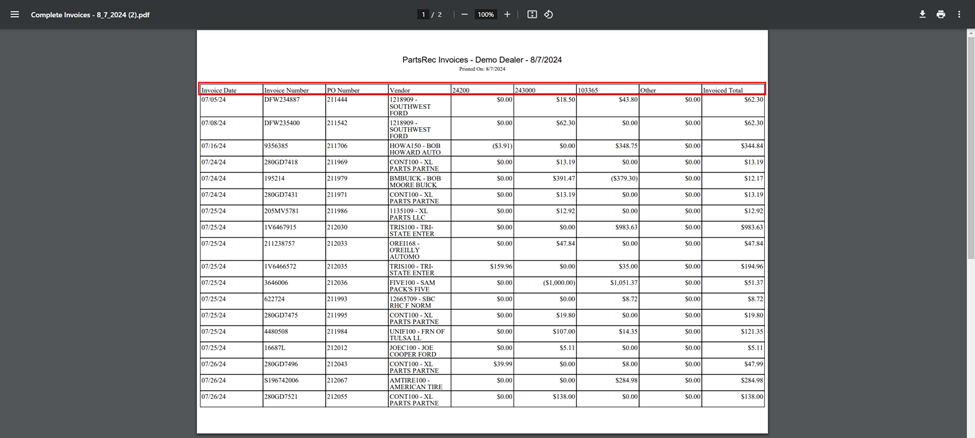Click vendor UNIF100 - FRN OF TULSA LL
975x438 pixels.
point(417,335)
